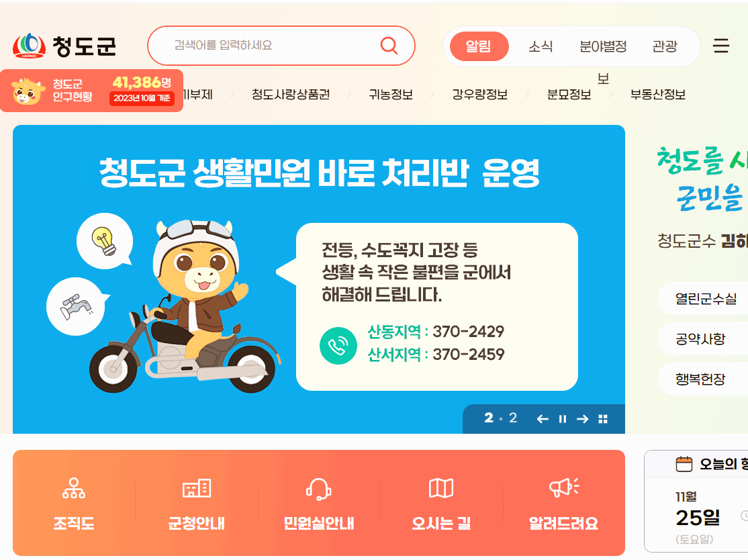The width and height of the screenshot is (748, 560).
Task: Click the search magnifier icon
Action: click(389, 46)
